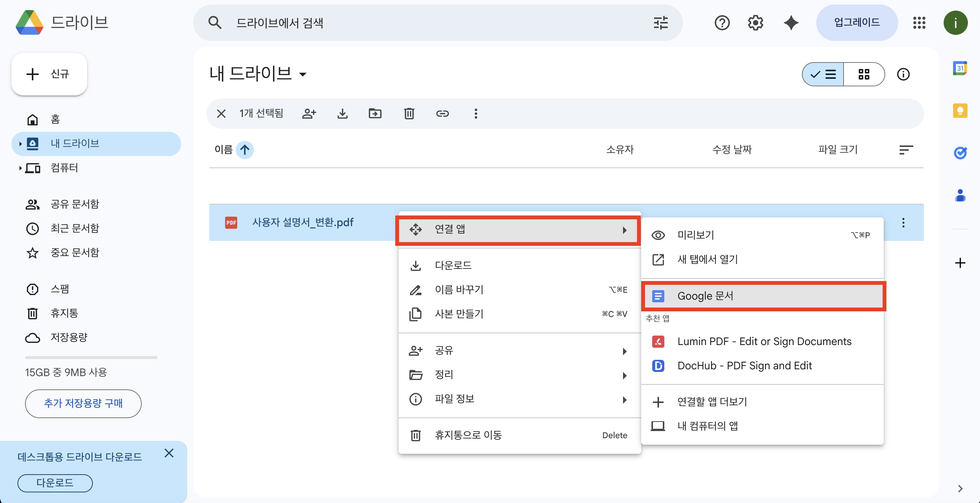Toggle name sort direction arrow
Screen dimensions: 980x503
244,149
